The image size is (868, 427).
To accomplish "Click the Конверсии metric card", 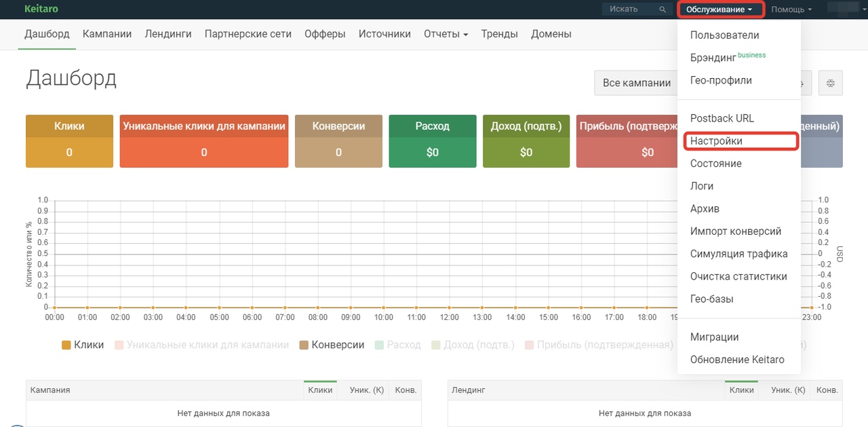I will point(339,141).
